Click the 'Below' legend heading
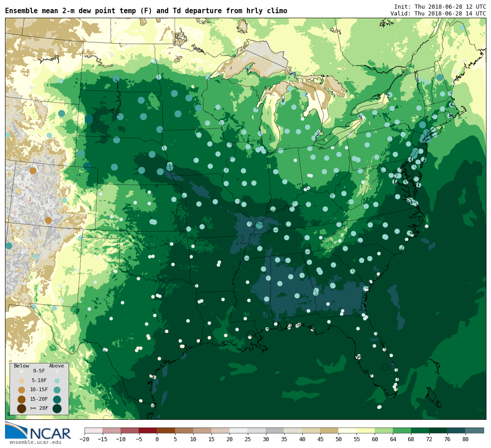This screenshot has width=491, height=448. coord(22,366)
